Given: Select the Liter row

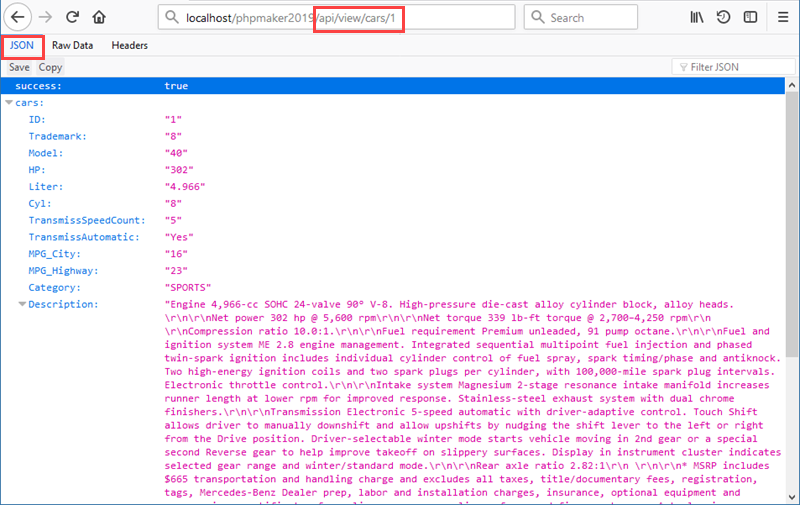Looking at the screenshot, I should click(x=392, y=187).
